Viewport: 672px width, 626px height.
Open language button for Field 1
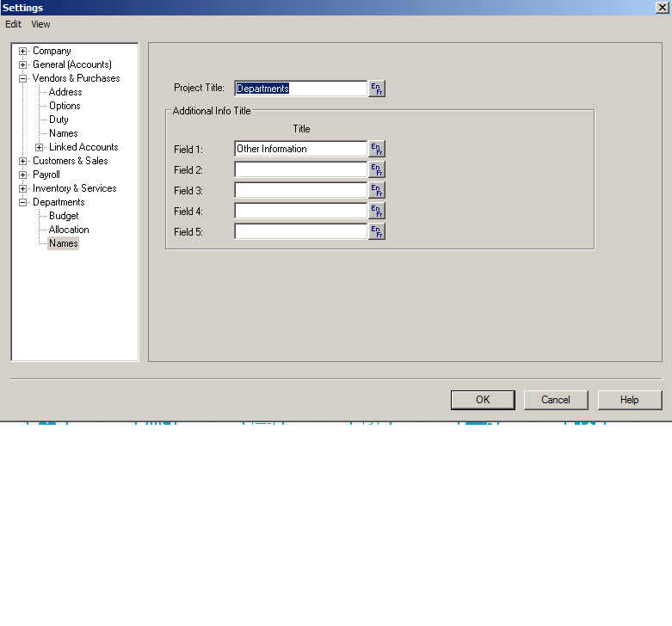click(377, 149)
